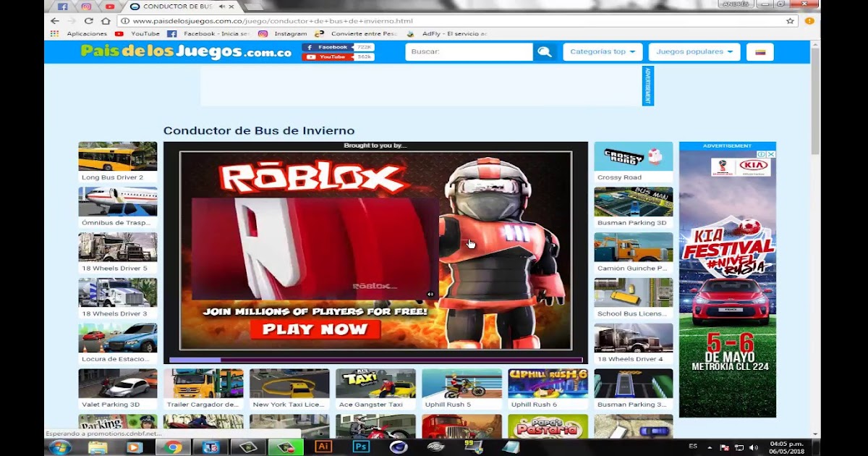Viewport: 868px width, 456px height.
Task: Expand Categorías top dropdown
Action: pos(603,52)
